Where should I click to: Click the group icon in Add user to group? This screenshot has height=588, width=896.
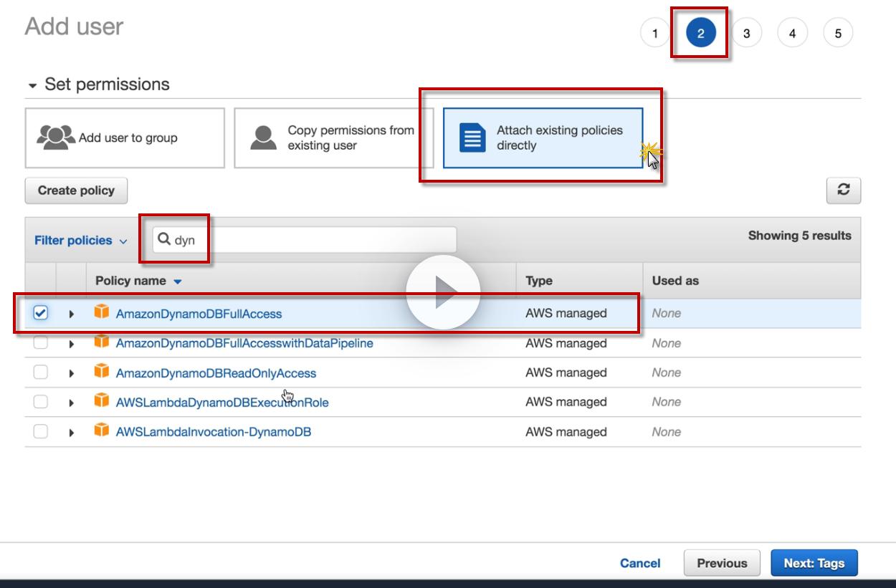(54, 138)
